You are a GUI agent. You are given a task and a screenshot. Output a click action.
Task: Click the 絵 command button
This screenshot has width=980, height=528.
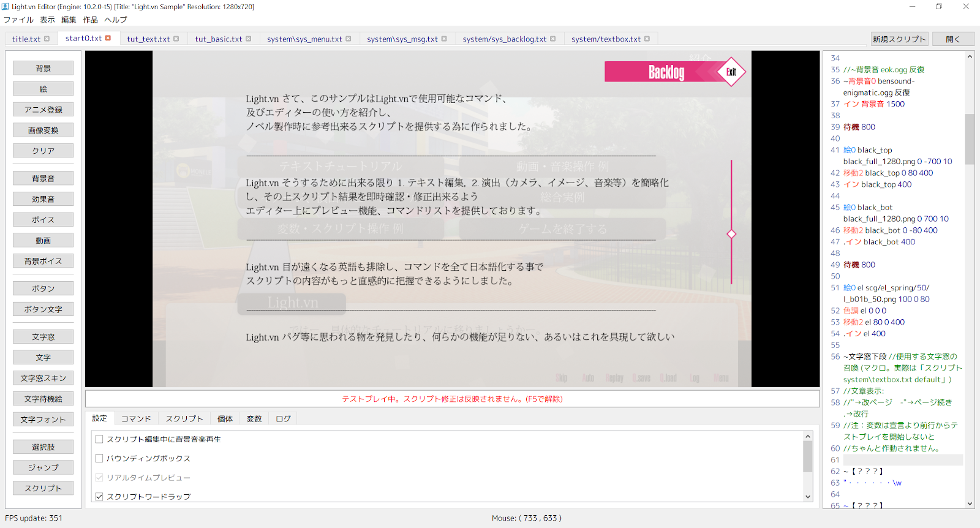43,89
